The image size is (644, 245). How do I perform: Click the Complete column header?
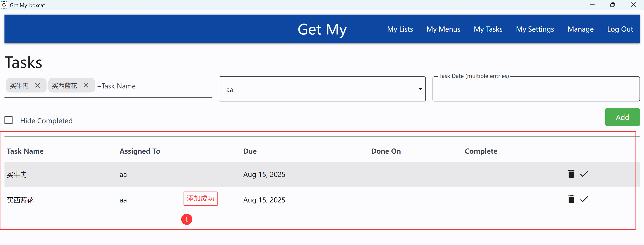click(x=481, y=151)
